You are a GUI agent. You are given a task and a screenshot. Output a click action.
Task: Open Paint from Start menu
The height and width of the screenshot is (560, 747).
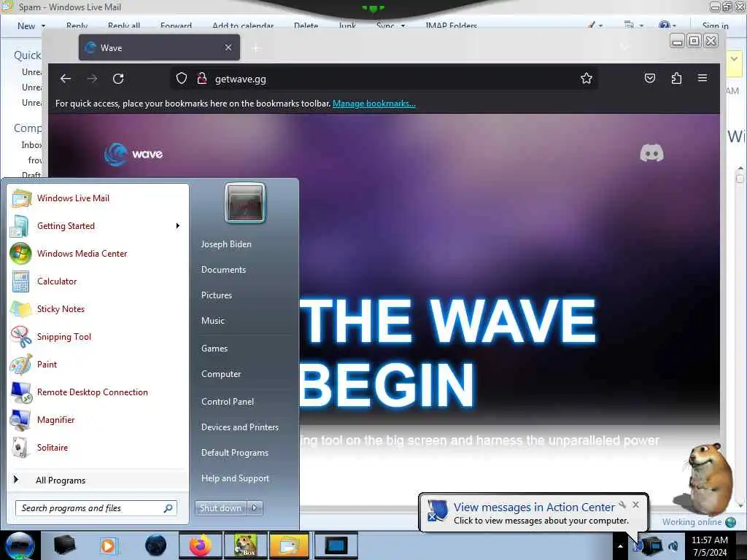pyautogui.click(x=98, y=365)
